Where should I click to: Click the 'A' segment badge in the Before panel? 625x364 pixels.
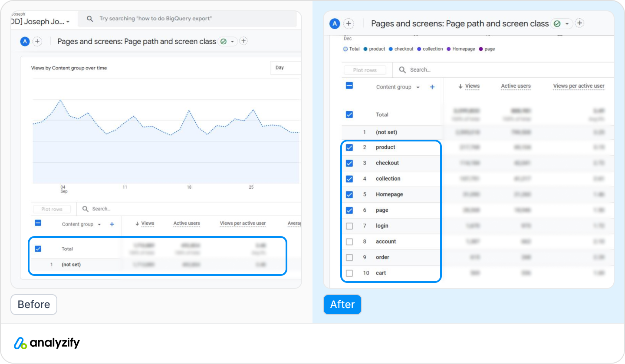pyautogui.click(x=25, y=42)
